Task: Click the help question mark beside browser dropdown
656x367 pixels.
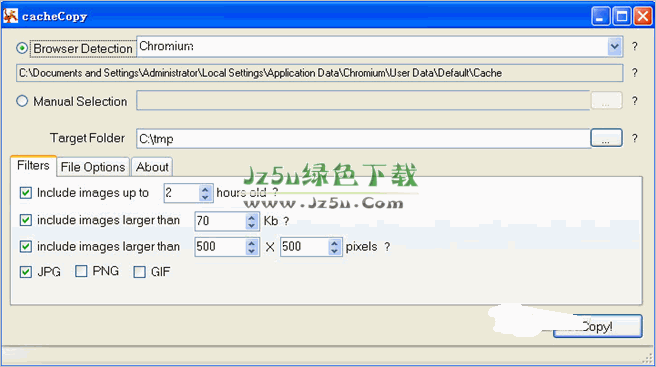Action: tap(635, 46)
